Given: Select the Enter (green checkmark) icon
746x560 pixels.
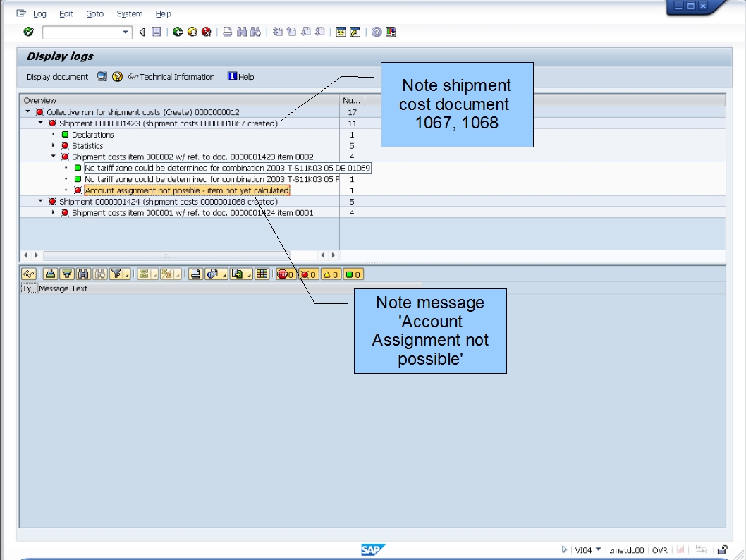Looking at the screenshot, I should (27, 32).
